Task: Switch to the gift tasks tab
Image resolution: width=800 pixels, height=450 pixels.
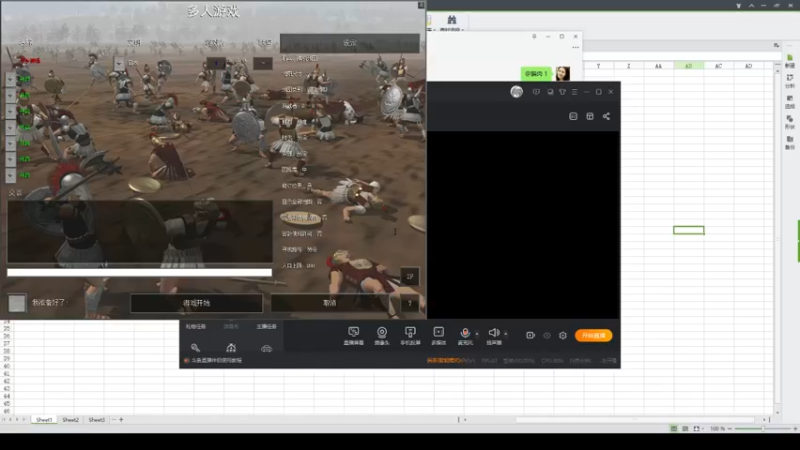Action: click(x=195, y=326)
